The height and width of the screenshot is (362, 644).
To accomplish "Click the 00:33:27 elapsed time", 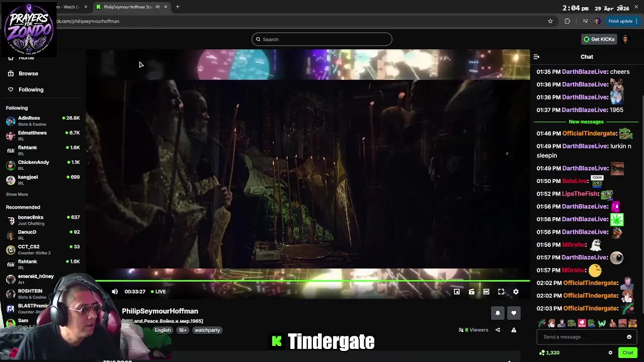I will 135,292.
